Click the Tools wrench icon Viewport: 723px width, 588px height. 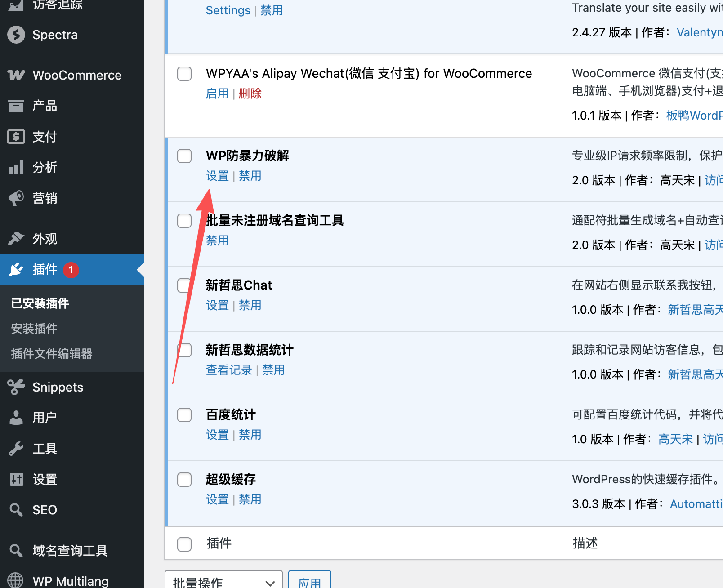[x=16, y=449]
